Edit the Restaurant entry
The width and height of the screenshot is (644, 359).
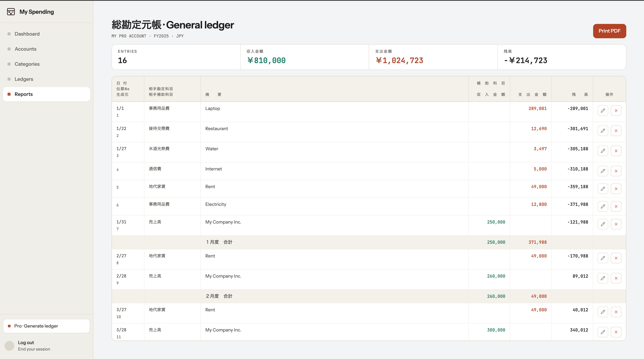603,131
